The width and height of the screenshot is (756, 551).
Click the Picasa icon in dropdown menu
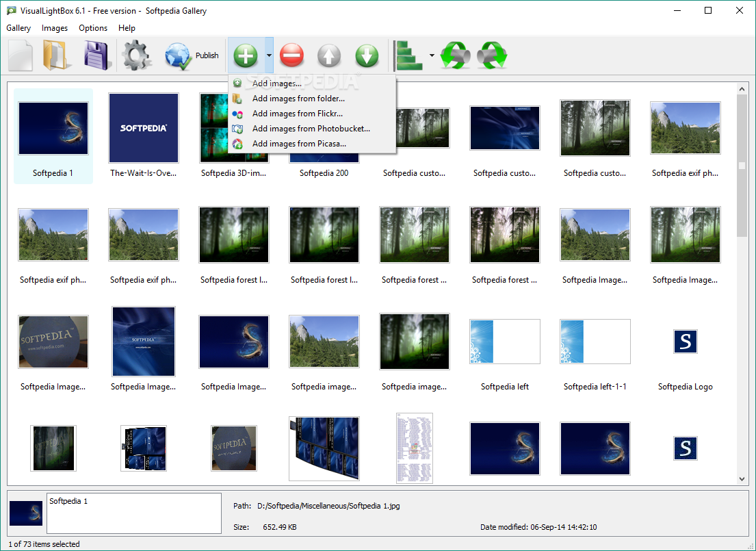[x=237, y=144]
